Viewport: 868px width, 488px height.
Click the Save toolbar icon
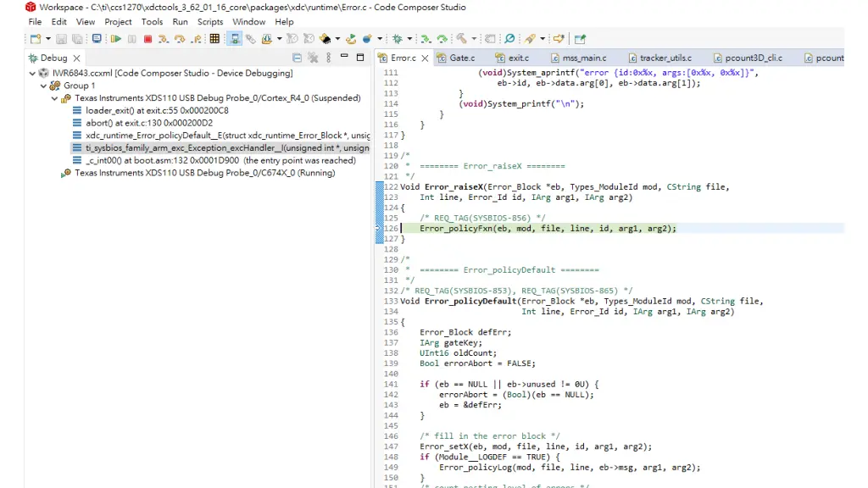tap(61, 39)
